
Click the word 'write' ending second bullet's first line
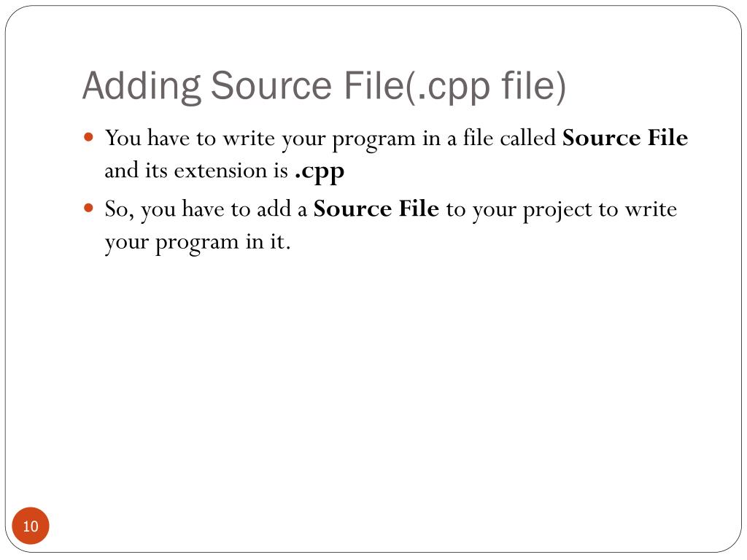coord(651,209)
